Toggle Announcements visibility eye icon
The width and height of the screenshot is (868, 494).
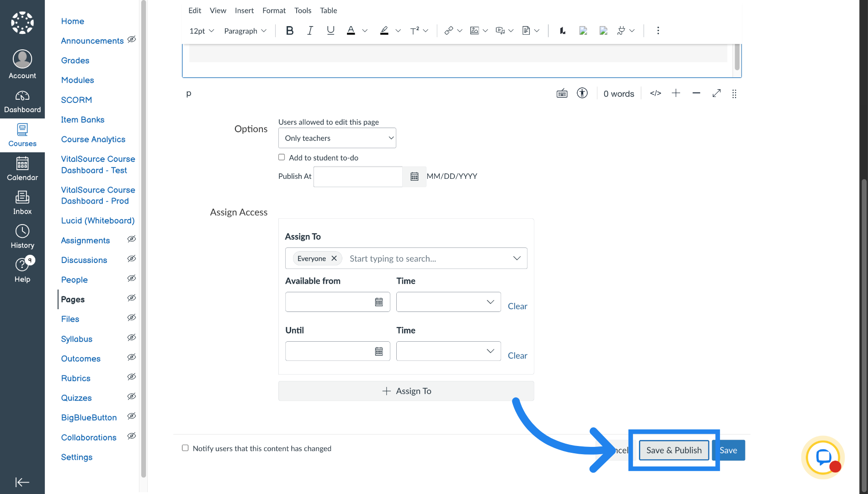132,39
